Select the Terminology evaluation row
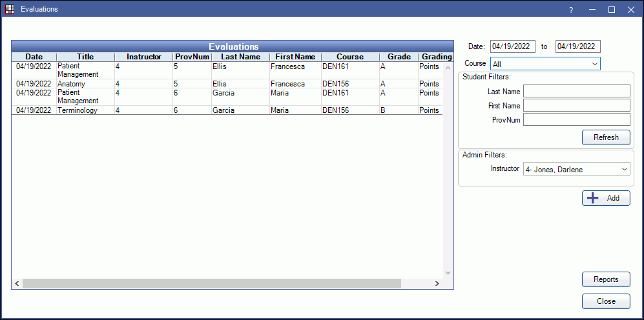The width and height of the screenshot is (644, 320). (x=227, y=110)
